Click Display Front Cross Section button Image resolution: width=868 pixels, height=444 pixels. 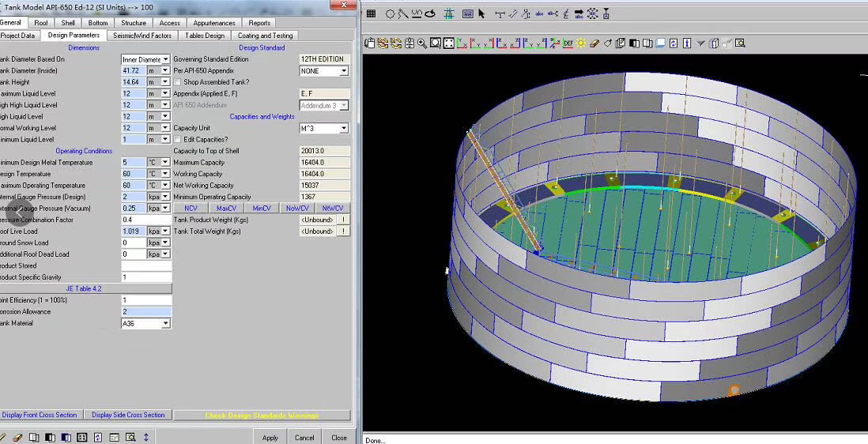coord(40,415)
